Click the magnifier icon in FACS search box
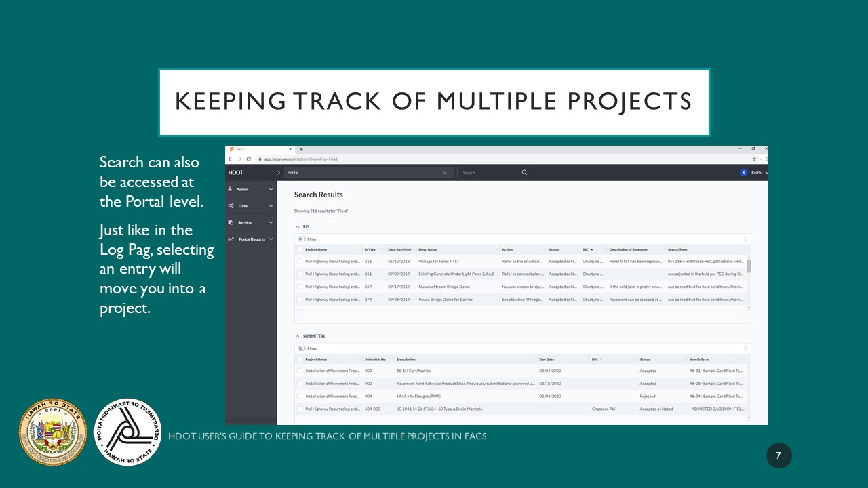 (524, 172)
